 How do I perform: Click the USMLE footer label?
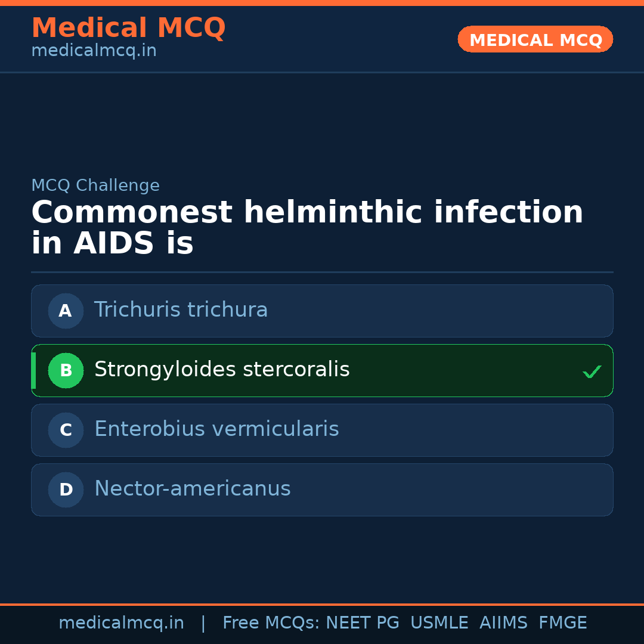[439, 623]
